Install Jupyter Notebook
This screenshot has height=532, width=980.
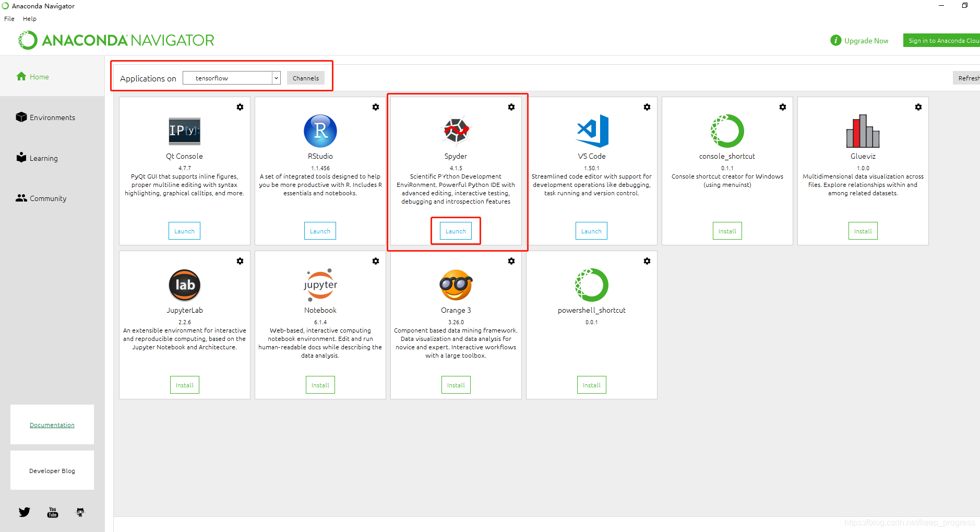[x=320, y=385]
